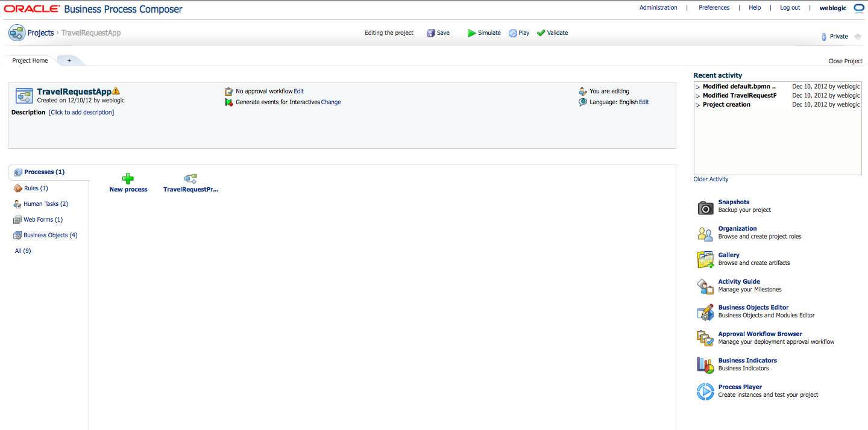This screenshot has width=868, height=430.
Task: Click the favorite star icon
Action: click(858, 37)
